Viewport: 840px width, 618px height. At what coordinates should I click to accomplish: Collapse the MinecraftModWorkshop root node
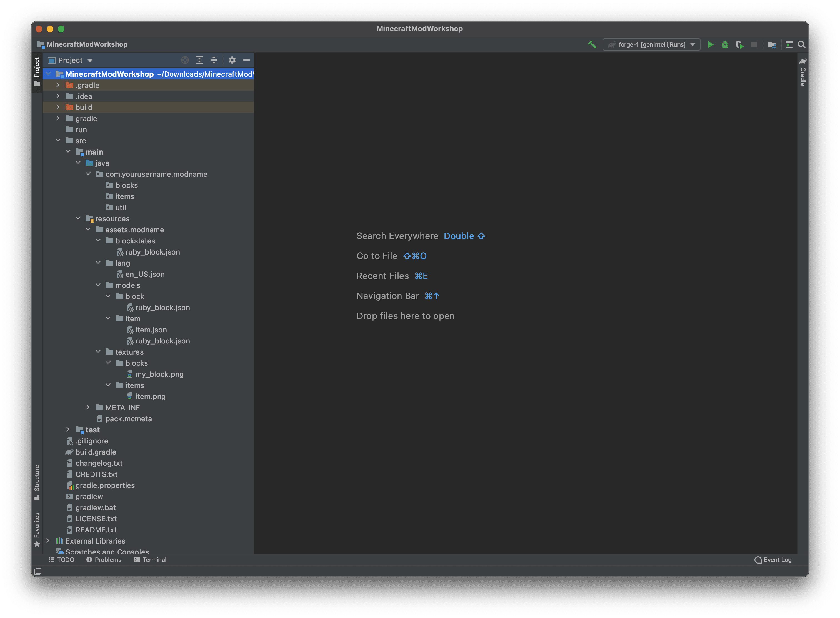[x=48, y=74]
